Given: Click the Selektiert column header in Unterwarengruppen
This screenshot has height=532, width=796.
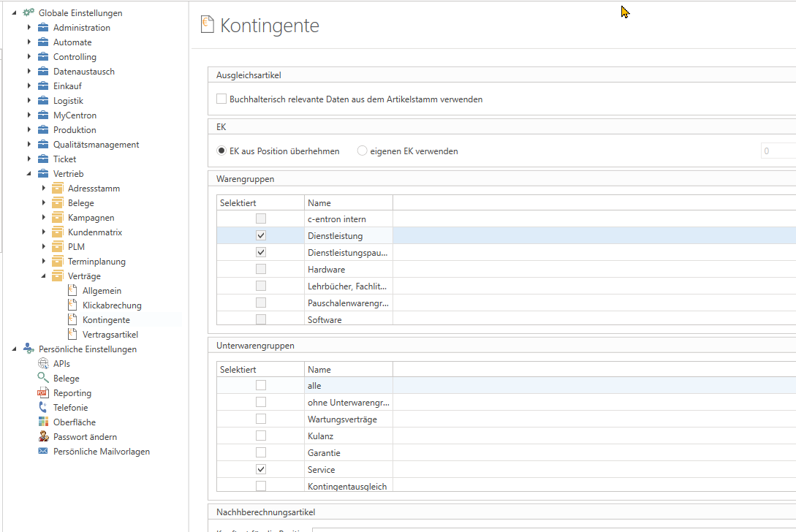Looking at the screenshot, I should [x=238, y=370].
